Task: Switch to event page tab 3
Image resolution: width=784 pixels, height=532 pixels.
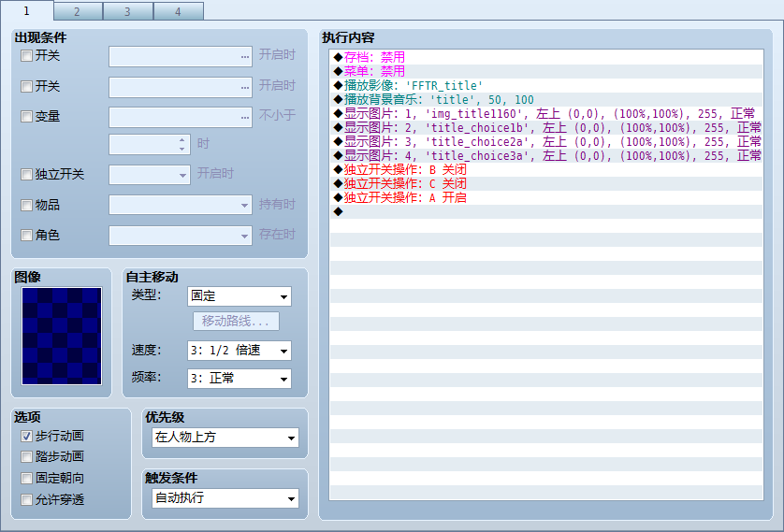Action: click(x=128, y=11)
